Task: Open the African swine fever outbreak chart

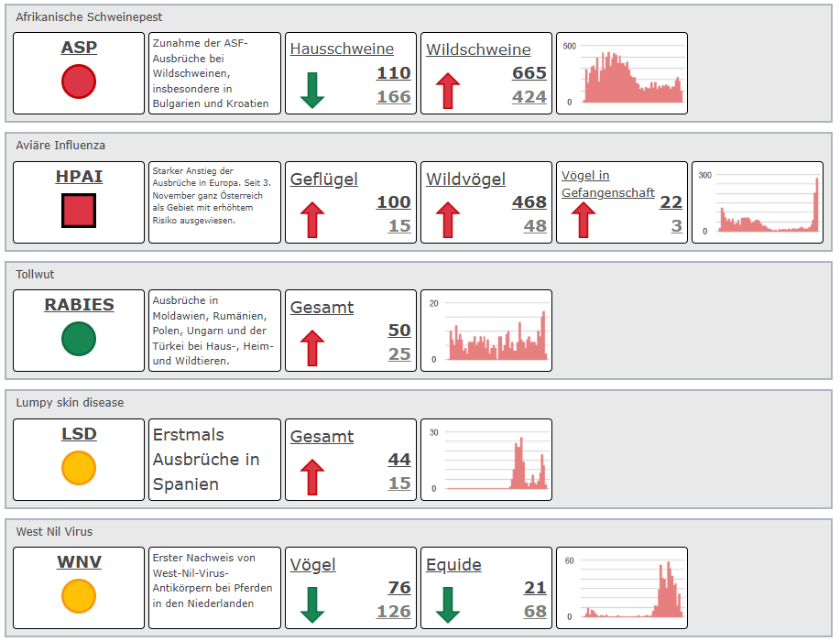Action: 622,74
